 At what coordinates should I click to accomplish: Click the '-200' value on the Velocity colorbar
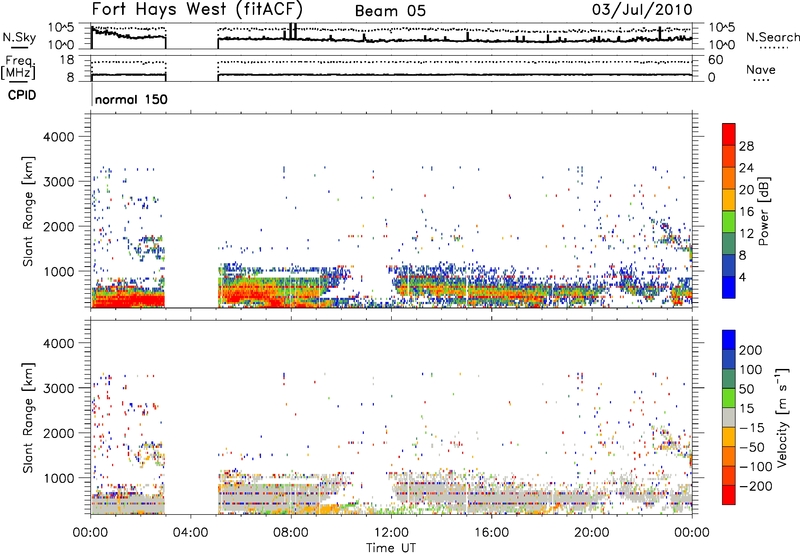pos(758,486)
